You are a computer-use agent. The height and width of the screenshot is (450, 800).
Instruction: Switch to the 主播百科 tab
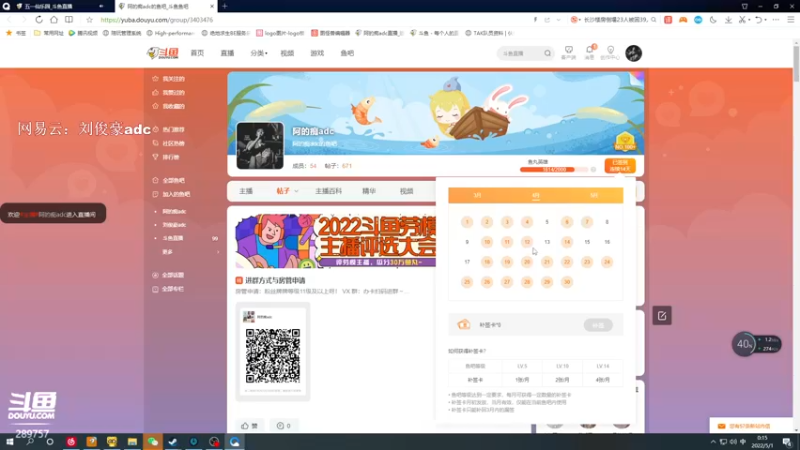[x=329, y=191]
